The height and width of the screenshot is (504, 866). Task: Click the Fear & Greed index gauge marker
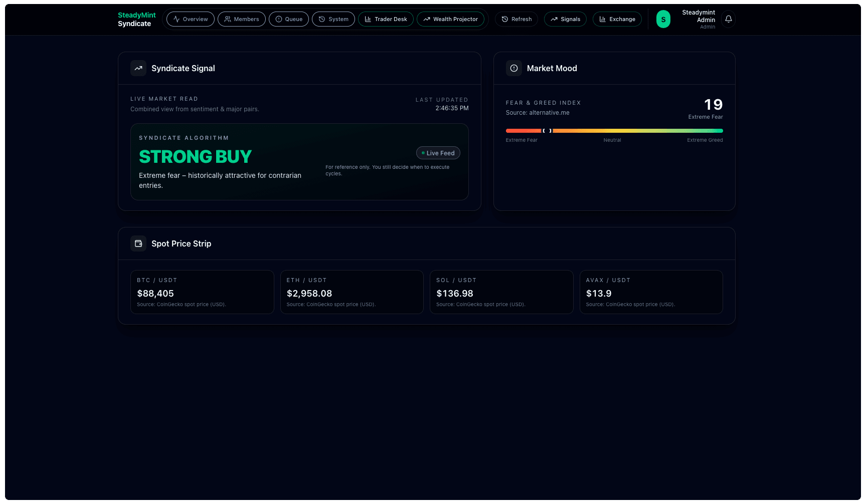[547, 131]
